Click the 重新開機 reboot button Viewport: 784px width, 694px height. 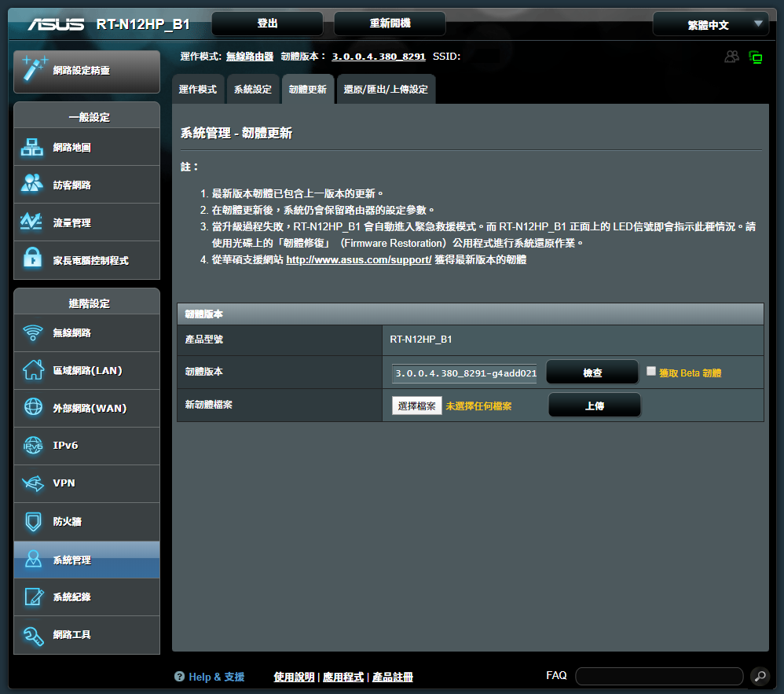coord(390,24)
